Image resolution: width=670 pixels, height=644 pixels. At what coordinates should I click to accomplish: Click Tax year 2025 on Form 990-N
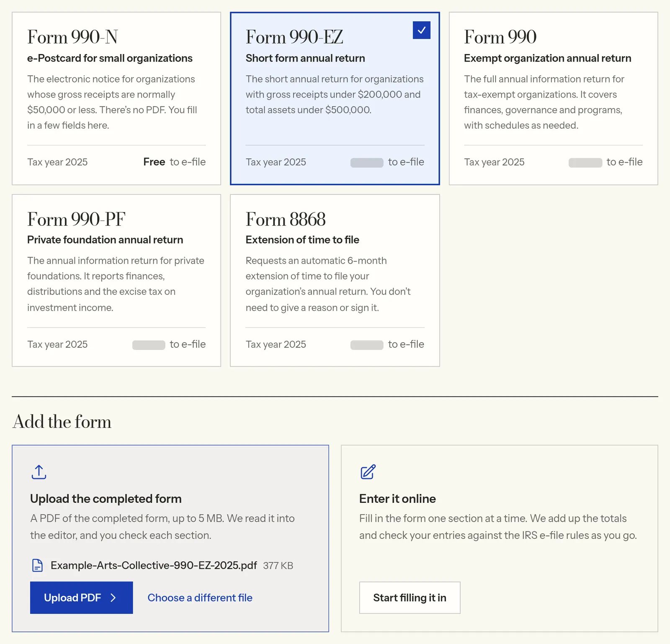pos(57,162)
